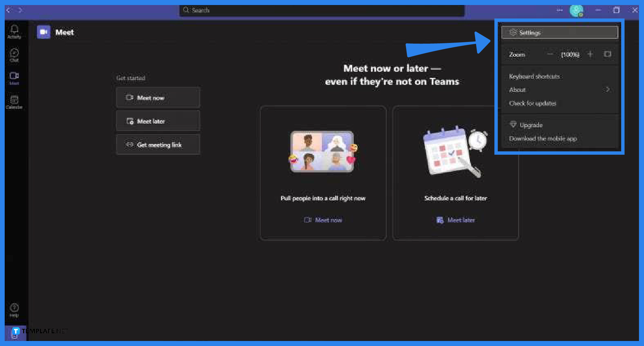Increase zoom with the plus control
This screenshot has width=644, height=346.
click(590, 54)
